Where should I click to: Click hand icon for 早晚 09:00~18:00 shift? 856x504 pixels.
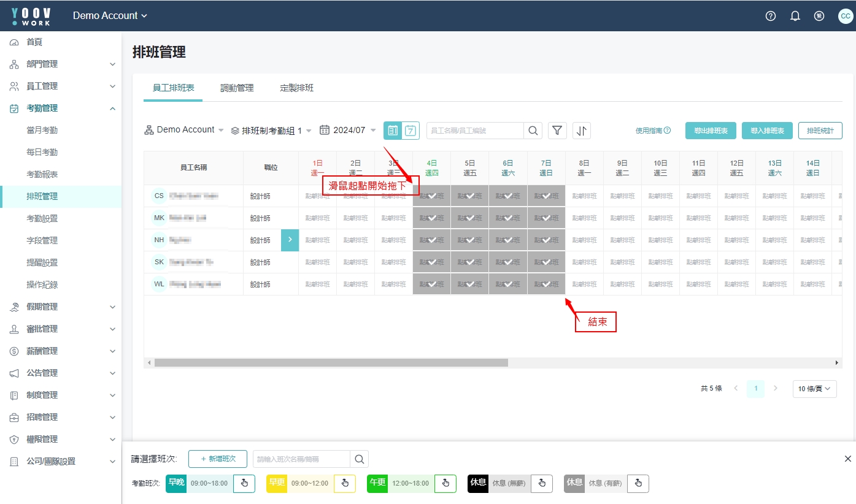pyautogui.click(x=244, y=483)
